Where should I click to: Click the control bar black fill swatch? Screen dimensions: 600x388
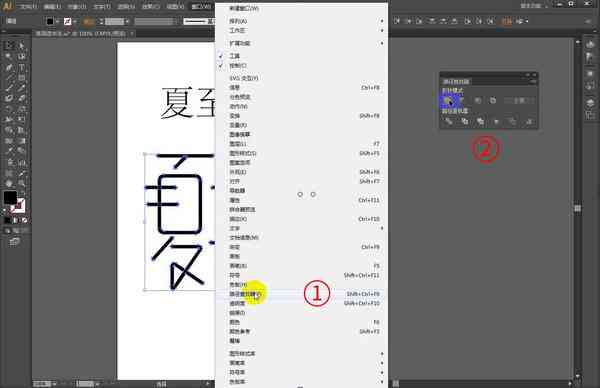pyautogui.click(x=50, y=21)
